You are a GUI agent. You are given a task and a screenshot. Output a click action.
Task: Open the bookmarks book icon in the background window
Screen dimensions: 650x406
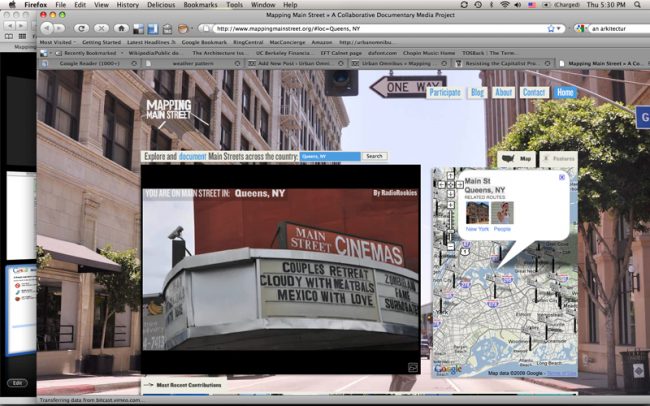point(8,36)
